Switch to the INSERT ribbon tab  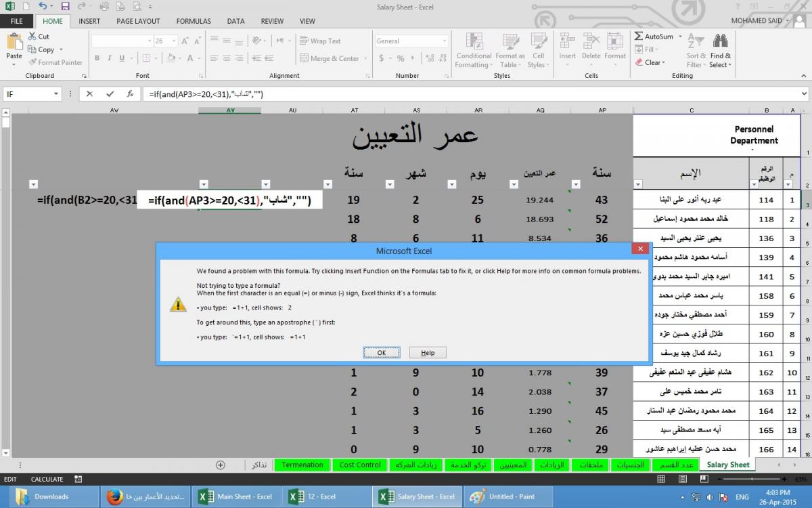[x=89, y=21]
